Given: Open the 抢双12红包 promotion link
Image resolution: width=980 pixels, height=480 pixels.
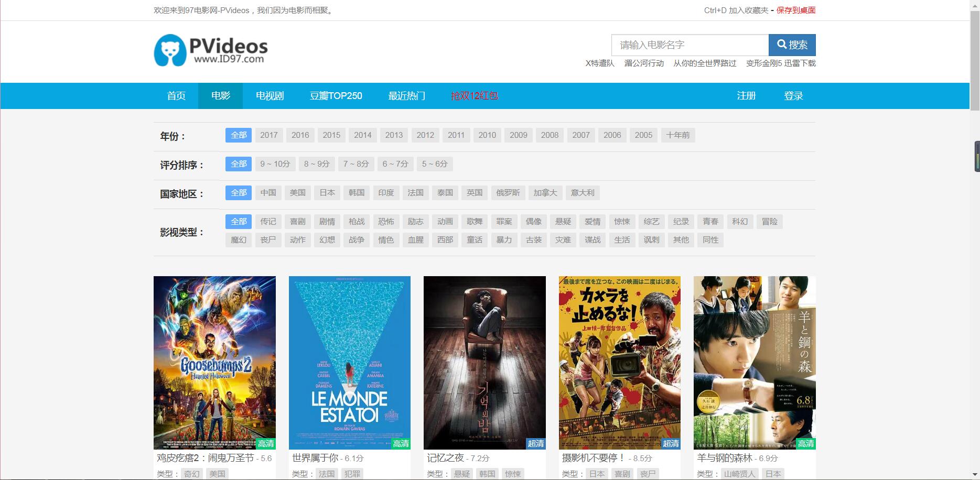Looking at the screenshot, I should [475, 96].
